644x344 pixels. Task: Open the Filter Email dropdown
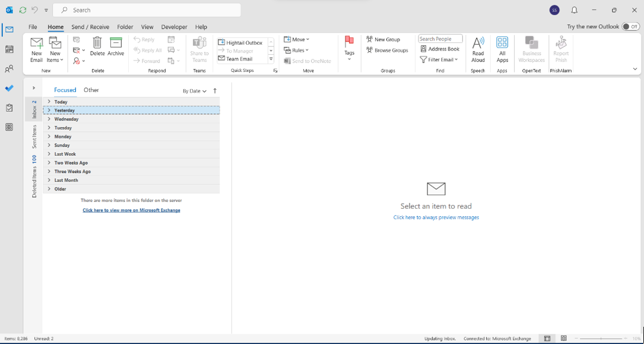click(x=439, y=59)
